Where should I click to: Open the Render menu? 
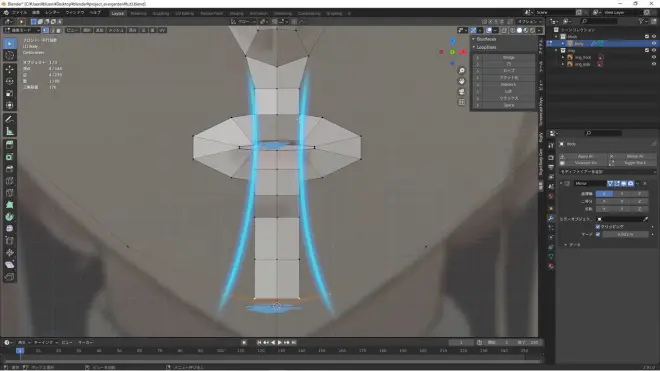(52, 13)
